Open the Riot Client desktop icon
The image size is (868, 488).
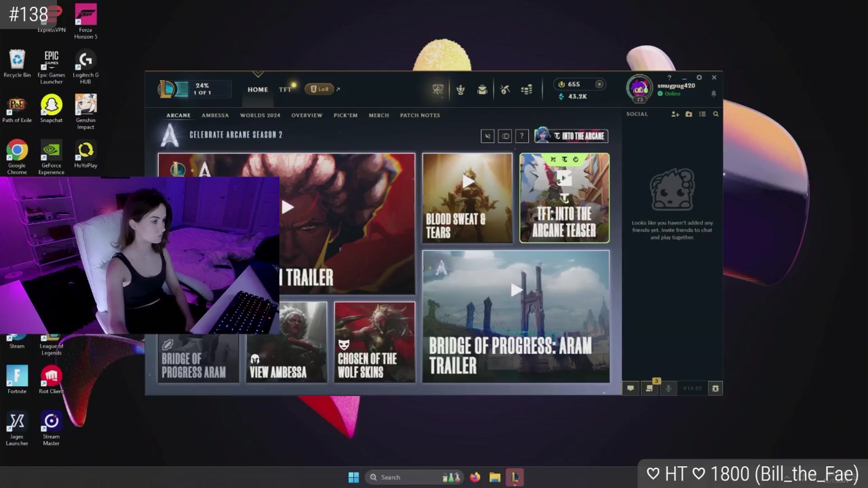pyautogui.click(x=51, y=380)
